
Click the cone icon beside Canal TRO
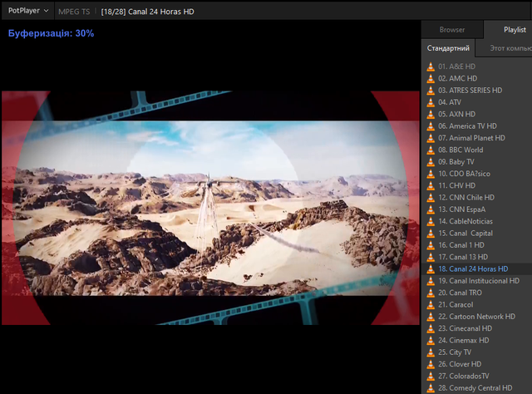coord(431,293)
